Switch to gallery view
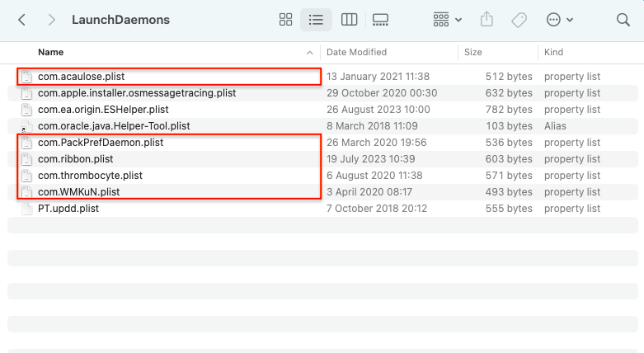This screenshot has width=644, height=353. pos(380,19)
